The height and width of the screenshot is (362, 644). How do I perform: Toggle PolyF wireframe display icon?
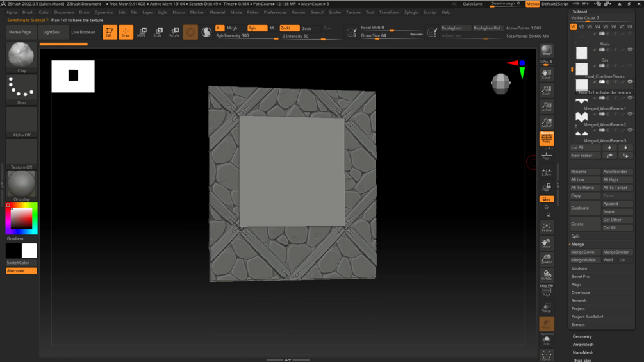pos(546,290)
